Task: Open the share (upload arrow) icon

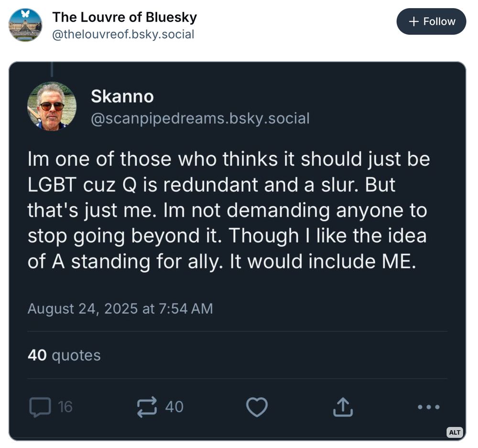Action: (342, 406)
